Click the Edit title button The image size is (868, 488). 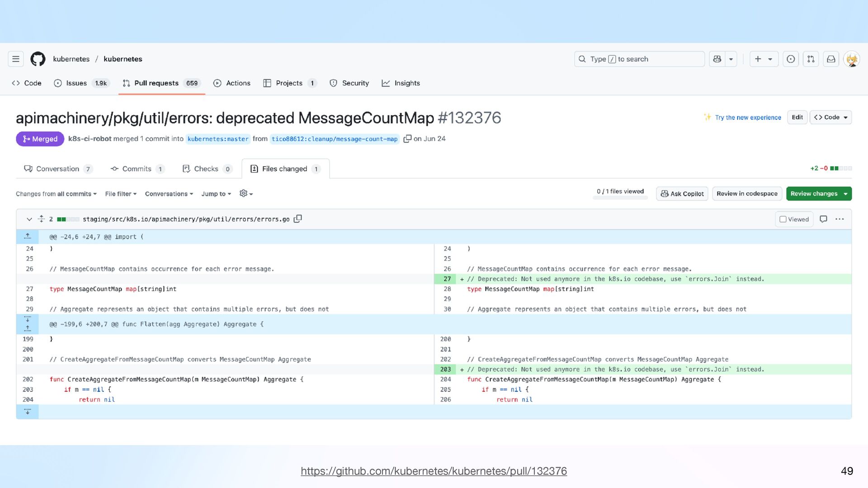[797, 117]
